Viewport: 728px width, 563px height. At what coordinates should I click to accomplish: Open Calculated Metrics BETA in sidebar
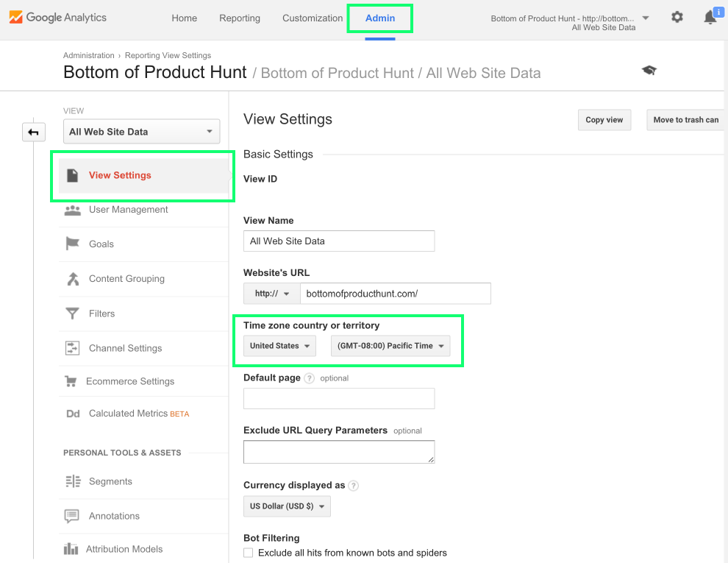(x=144, y=414)
